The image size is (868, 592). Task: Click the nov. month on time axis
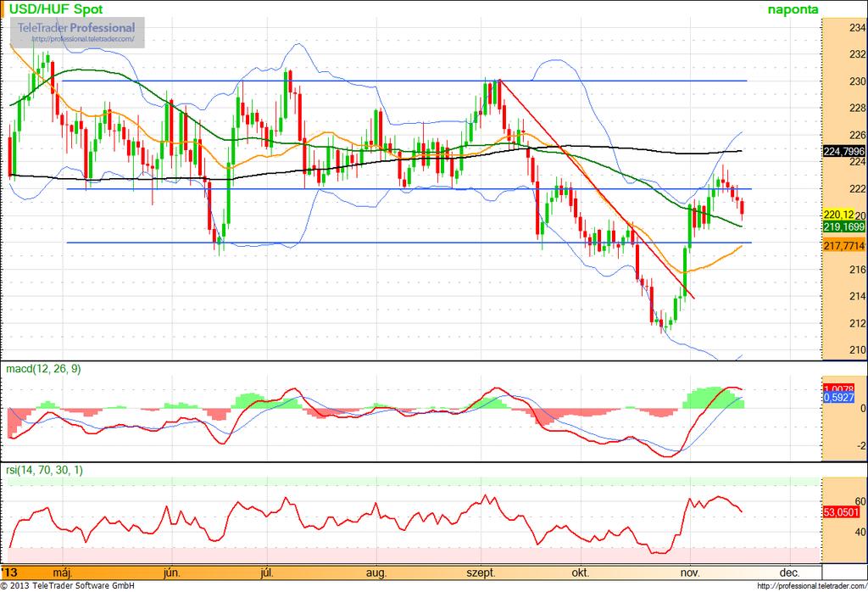tap(690, 572)
